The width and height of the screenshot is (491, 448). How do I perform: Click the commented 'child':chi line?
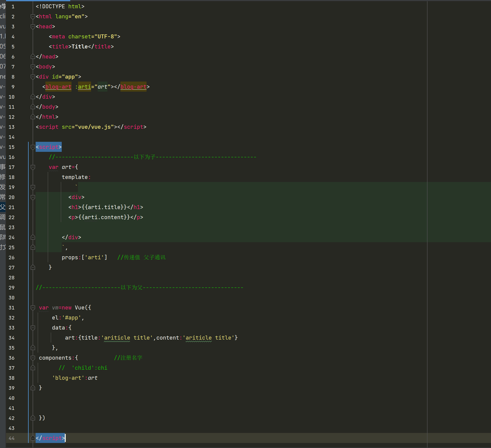click(x=83, y=368)
